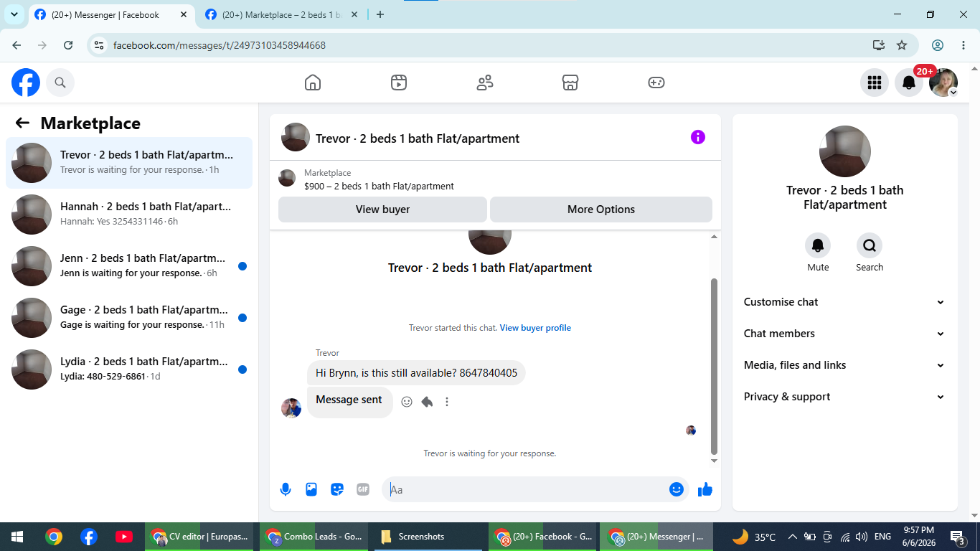
Task: Open the site information icon in address bar
Action: click(100, 45)
